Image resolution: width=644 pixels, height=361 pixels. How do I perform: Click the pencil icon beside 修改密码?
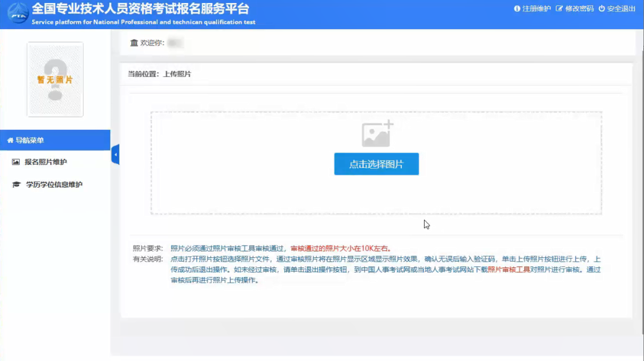point(559,9)
